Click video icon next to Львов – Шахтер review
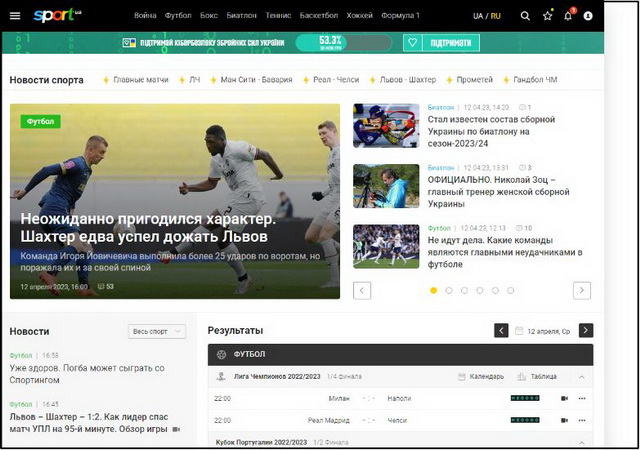 [x=176, y=429]
